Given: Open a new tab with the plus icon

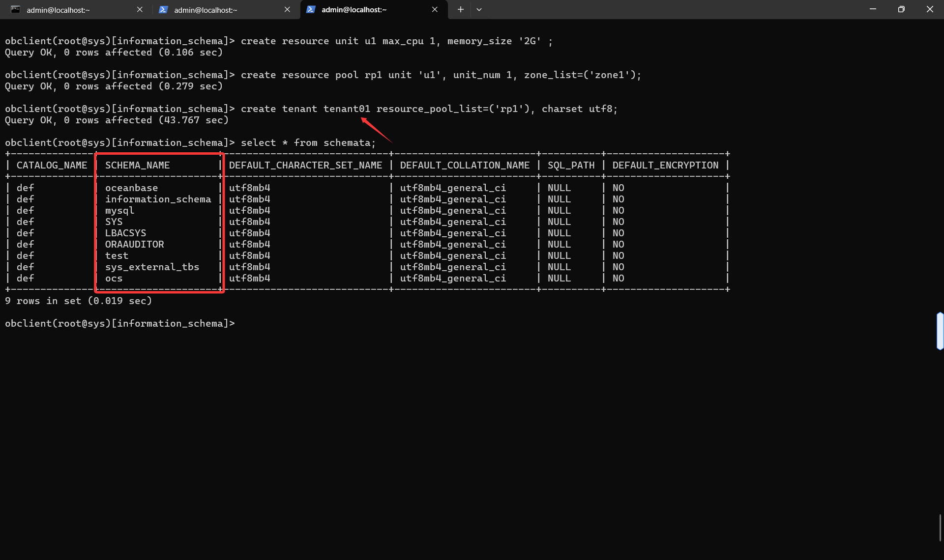Looking at the screenshot, I should pos(460,9).
